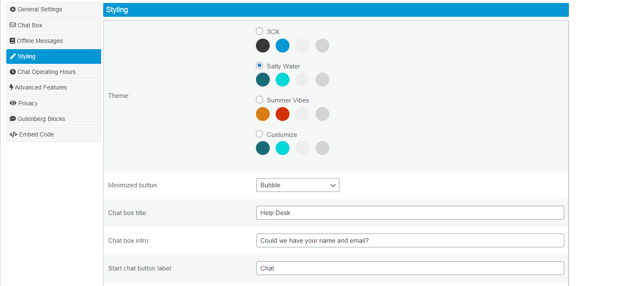Click the clock icon for Chat Operating Hours
644x286 pixels.
click(x=13, y=72)
